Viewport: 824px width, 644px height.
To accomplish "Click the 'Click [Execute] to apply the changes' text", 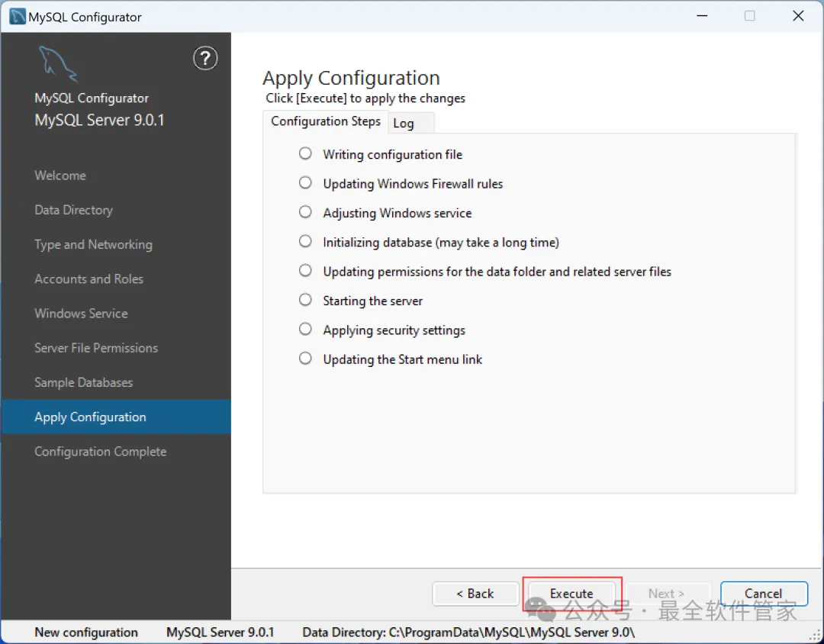I will coord(365,98).
